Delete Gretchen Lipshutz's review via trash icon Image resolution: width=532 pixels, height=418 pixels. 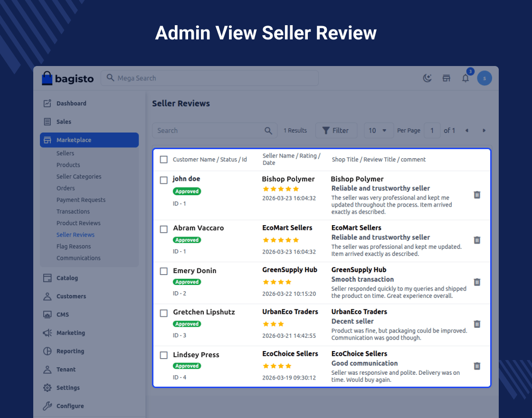coord(477,324)
